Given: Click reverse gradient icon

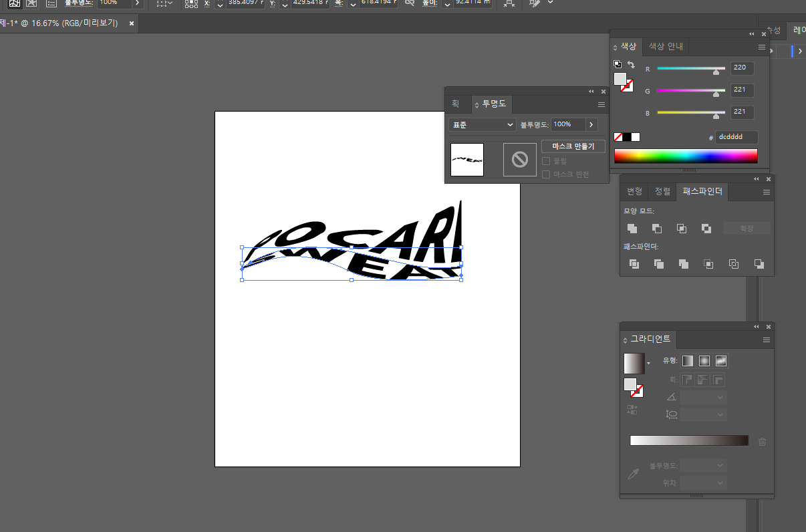Looking at the screenshot, I should tap(632, 410).
